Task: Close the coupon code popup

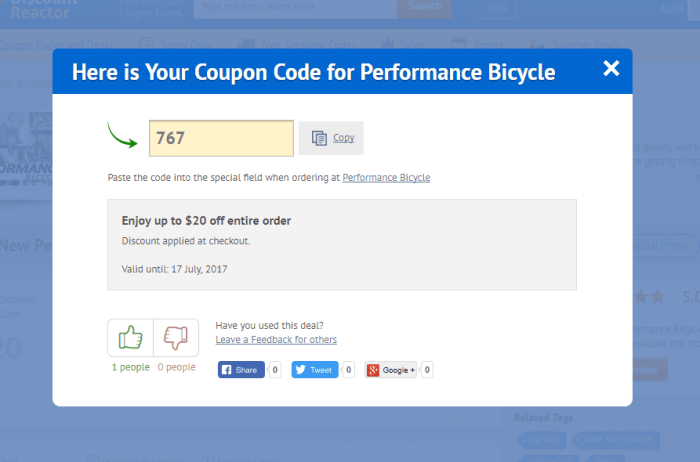Action: point(611,68)
